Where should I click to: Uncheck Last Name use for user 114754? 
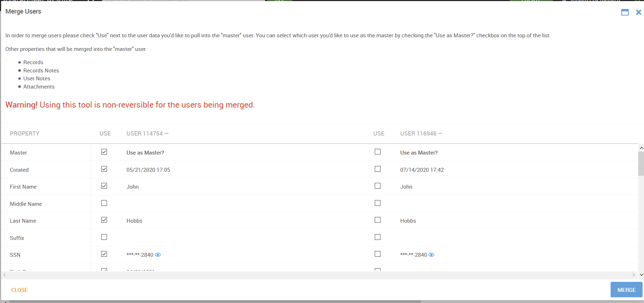pyautogui.click(x=104, y=220)
